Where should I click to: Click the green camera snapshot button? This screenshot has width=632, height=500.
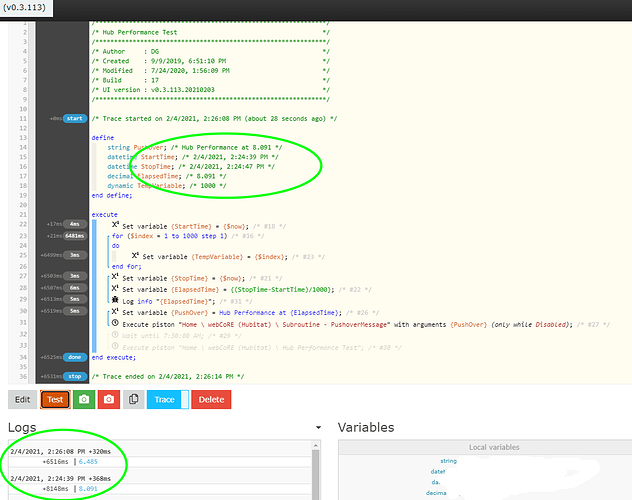(84, 399)
